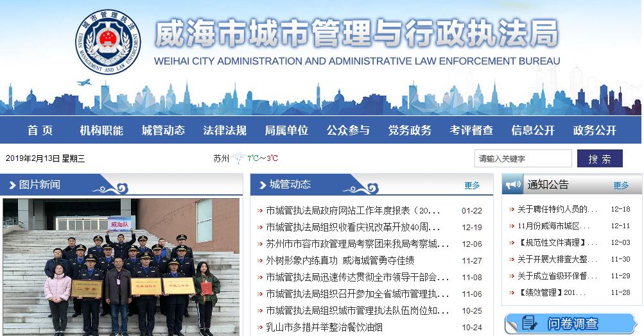
Task: Open the 局属单位 navigation item
Action: pyautogui.click(x=286, y=130)
